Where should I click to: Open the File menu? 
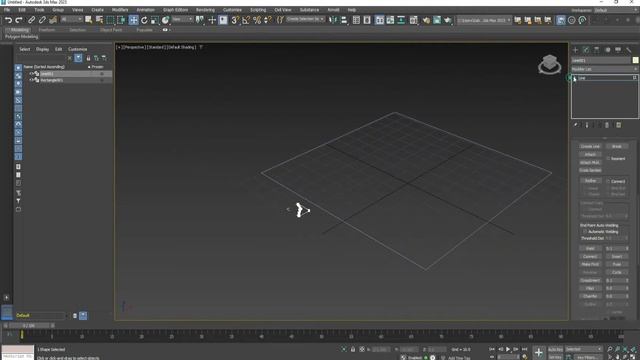point(7,10)
